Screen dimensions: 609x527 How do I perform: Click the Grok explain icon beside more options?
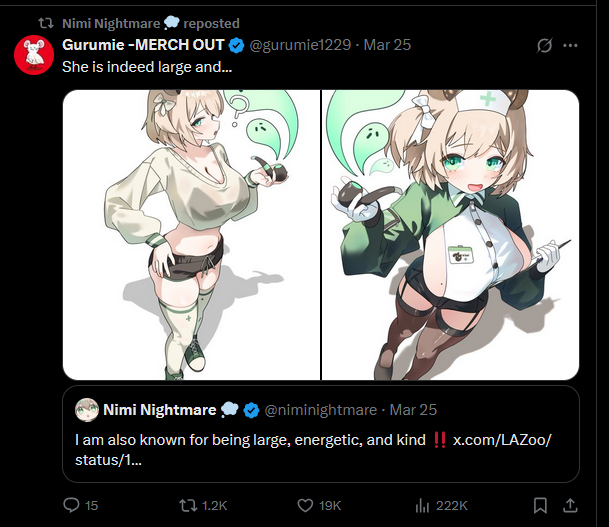coord(545,45)
